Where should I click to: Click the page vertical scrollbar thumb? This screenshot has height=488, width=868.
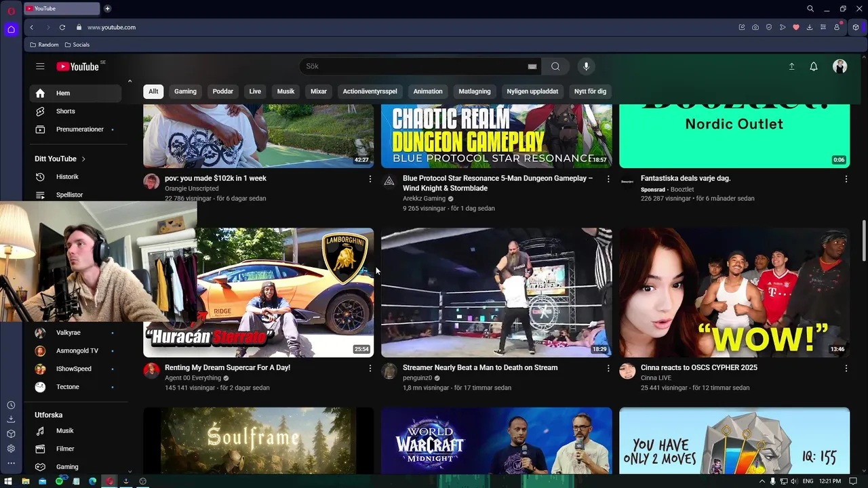[x=863, y=240]
